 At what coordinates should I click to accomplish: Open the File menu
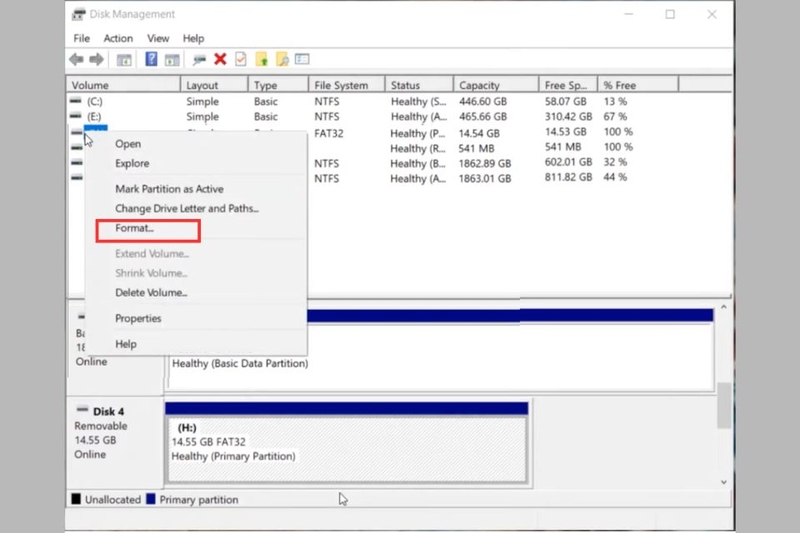82,38
